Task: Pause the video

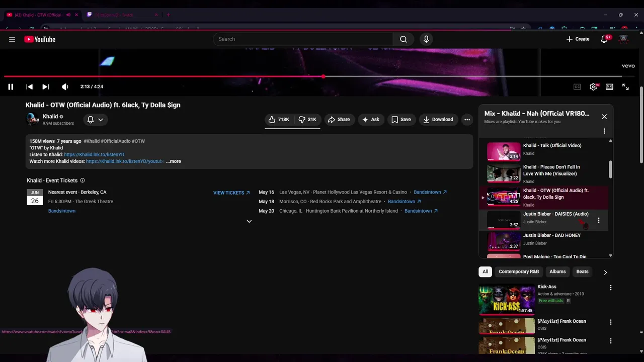Action: [11, 87]
